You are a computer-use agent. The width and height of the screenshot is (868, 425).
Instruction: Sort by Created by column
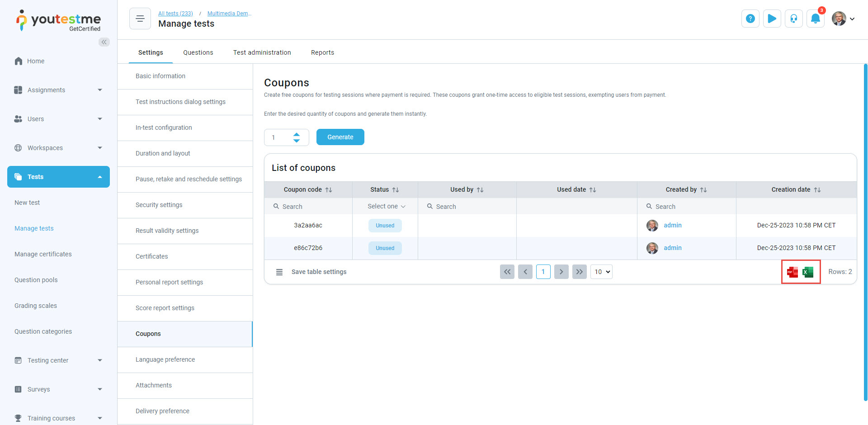coord(703,190)
